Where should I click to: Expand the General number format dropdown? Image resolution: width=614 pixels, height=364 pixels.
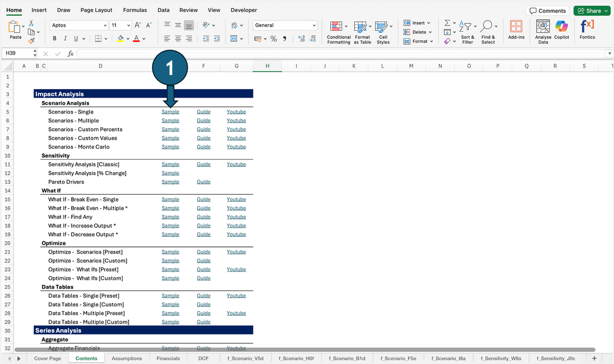(285, 25)
